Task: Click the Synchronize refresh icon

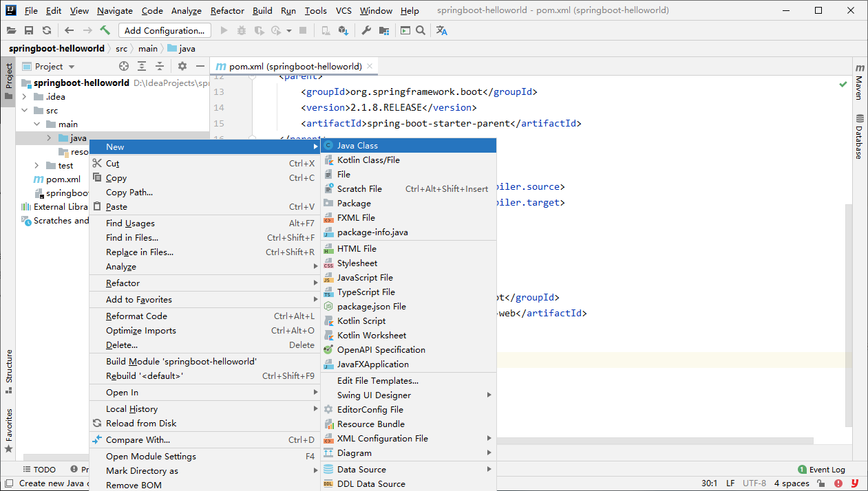Action: click(47, 30)
